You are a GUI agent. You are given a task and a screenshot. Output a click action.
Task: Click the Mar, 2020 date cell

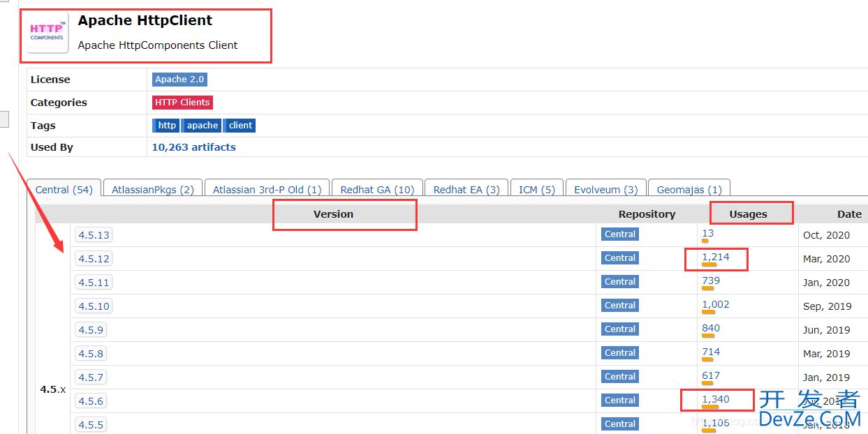(826, 259)
